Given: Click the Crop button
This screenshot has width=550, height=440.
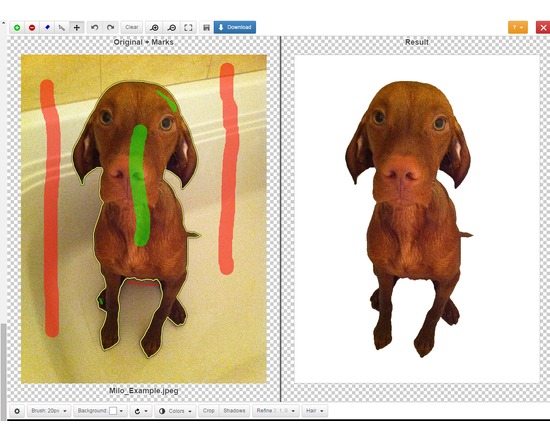Looking at the screenshot, I should (209, 411).
